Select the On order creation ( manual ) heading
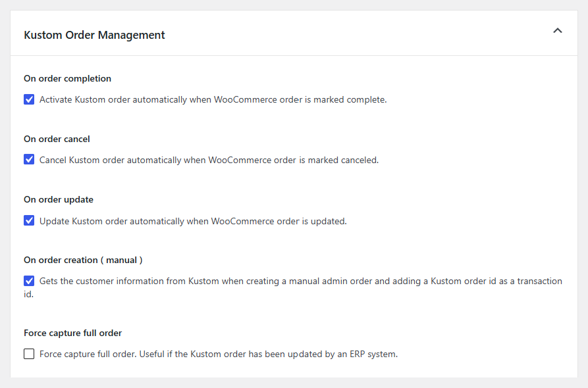This screenshot has width=588, height=388. tap(83, 260)
